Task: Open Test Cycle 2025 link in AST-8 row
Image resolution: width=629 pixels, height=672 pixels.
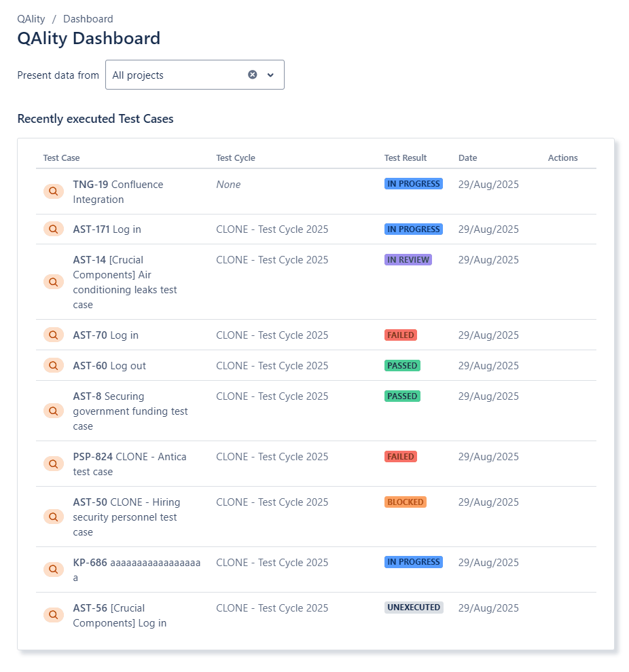Action: (272, 396)
